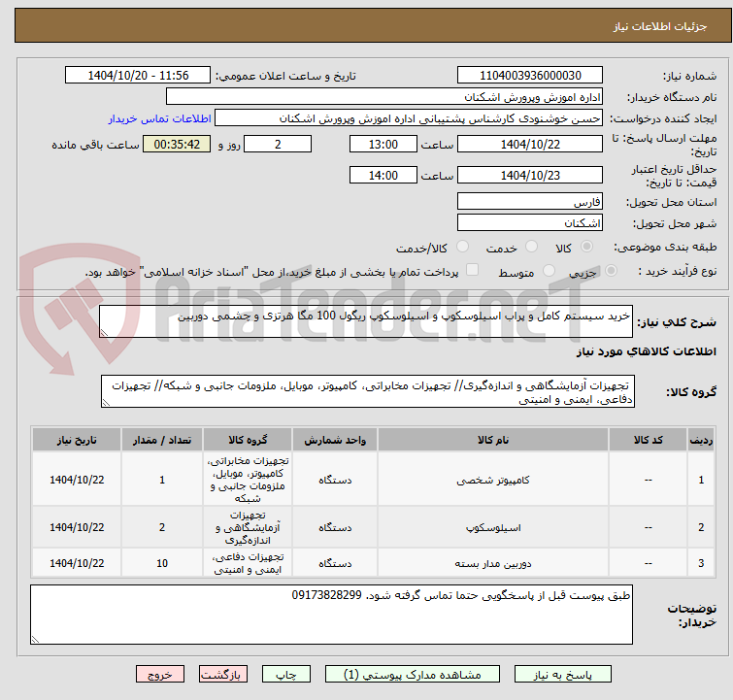The width and height of the screenshot is (733, 700).
Task: Click the اسیلوسکوپ item name cell
Action: pos(493,527)
